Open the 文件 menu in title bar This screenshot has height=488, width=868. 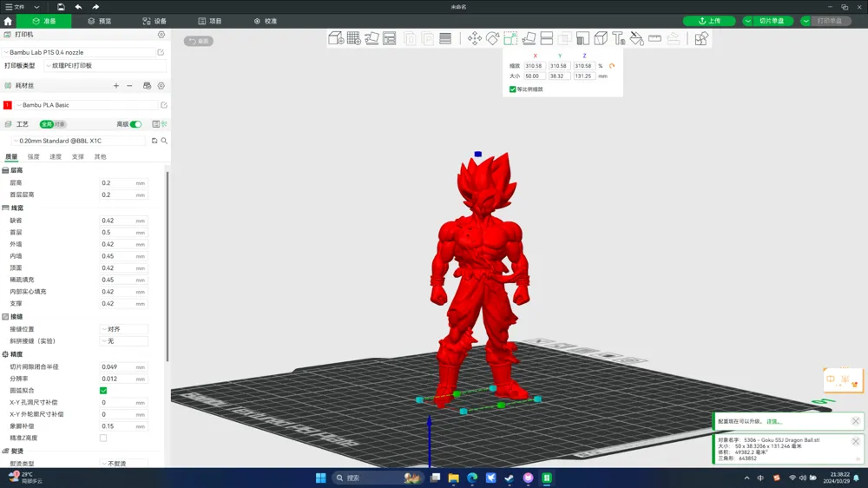pos(15,7)
